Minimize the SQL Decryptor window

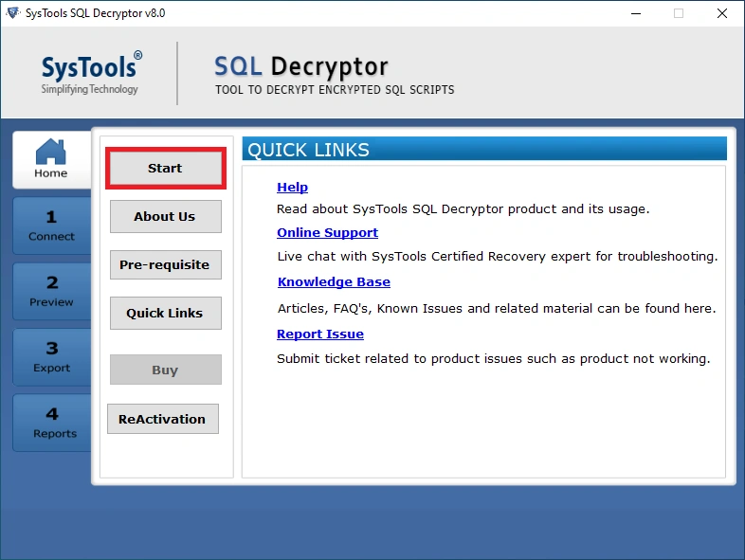635,13
